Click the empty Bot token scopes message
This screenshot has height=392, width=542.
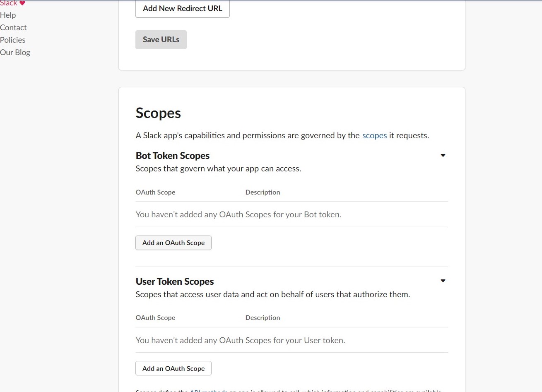point(238,214)
